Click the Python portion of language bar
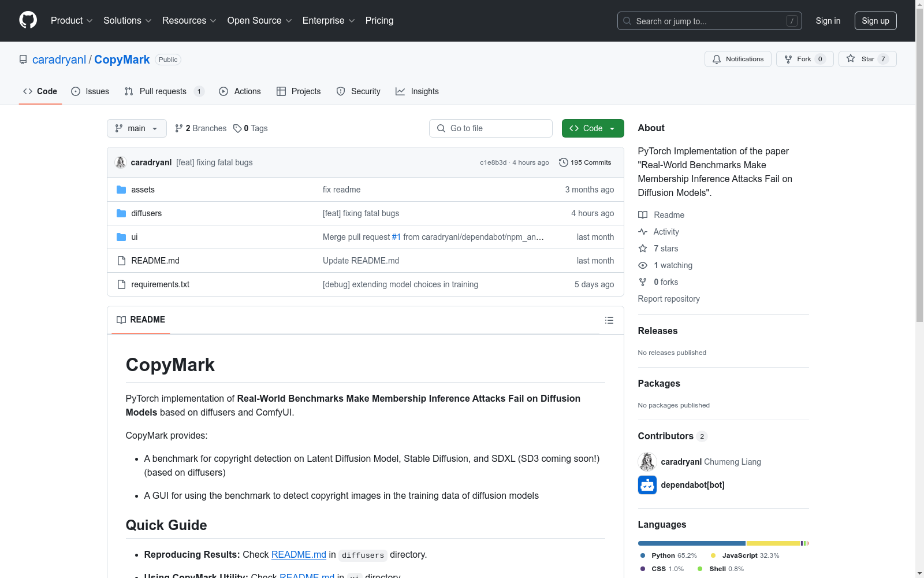 [x=691, y=543]
